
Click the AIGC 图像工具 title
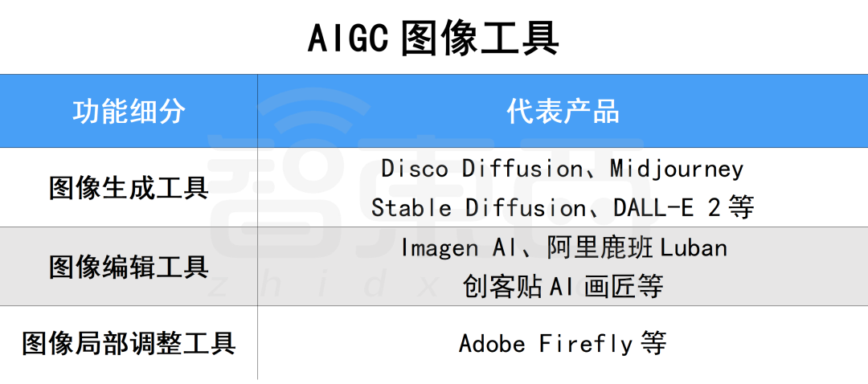coord(433,38)
